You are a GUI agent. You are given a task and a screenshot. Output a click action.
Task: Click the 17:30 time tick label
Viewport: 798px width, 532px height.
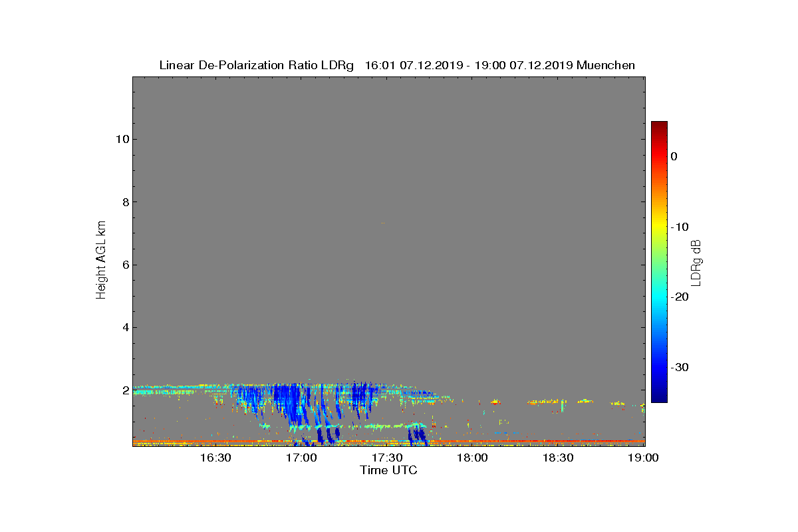point(387,458)
